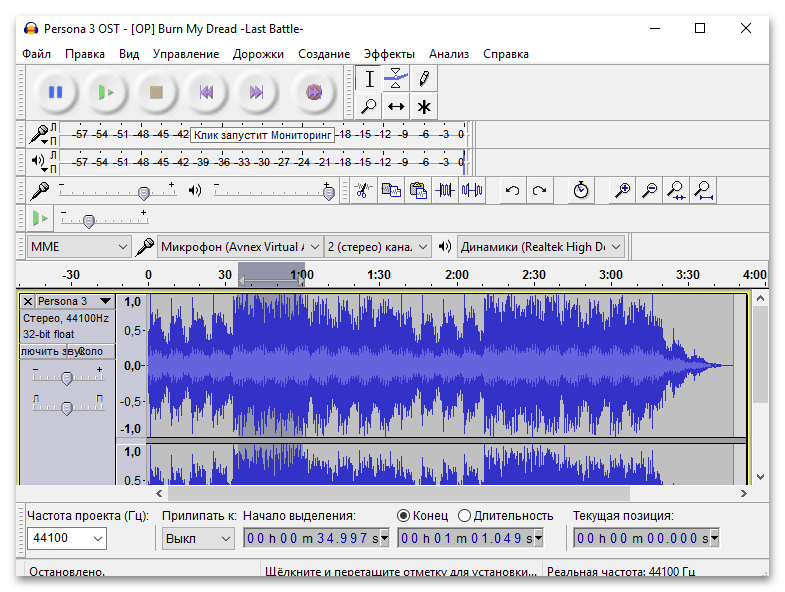The image size is (785, 592).
Task: Select the Длительность radio button
Action: [x=465, y=515]
